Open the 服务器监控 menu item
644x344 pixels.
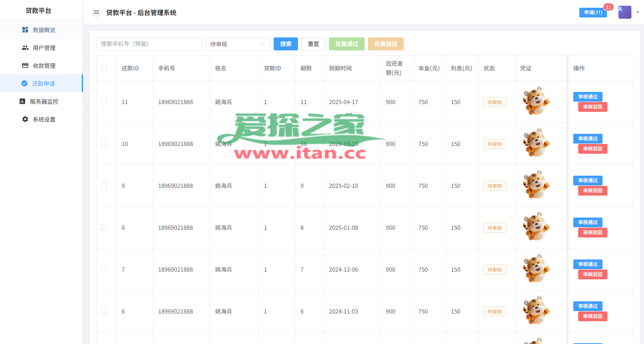point(44,102)
